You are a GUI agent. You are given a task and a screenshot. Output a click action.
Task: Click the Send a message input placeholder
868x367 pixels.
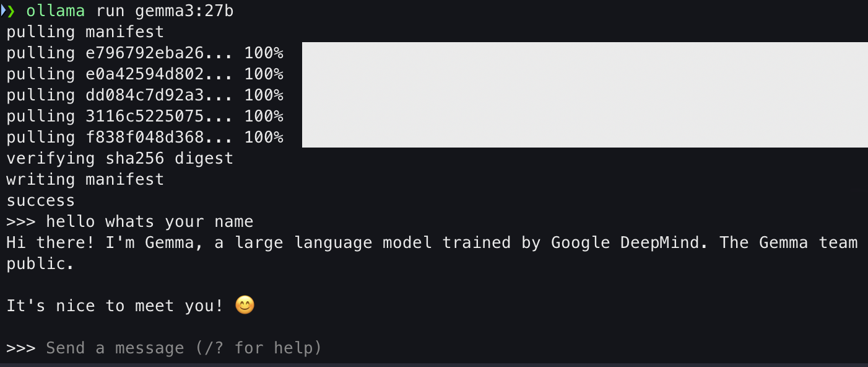(184, 348)
